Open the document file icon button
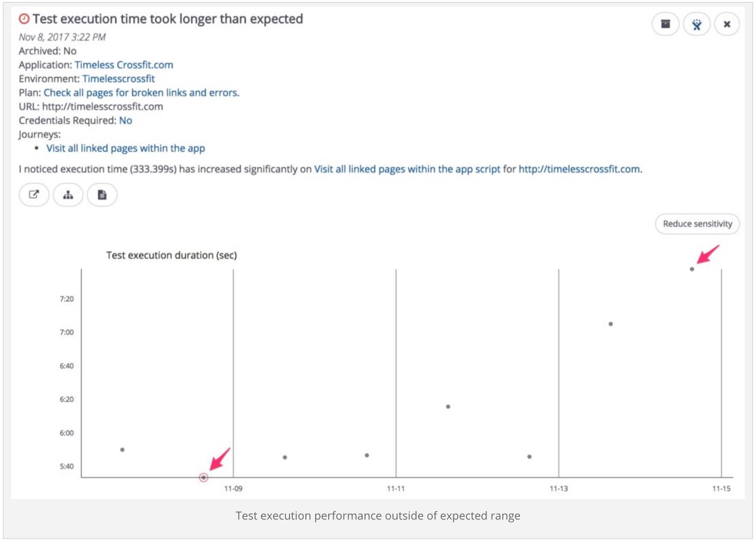Viewport: 756px width, 541px height. 102,195
